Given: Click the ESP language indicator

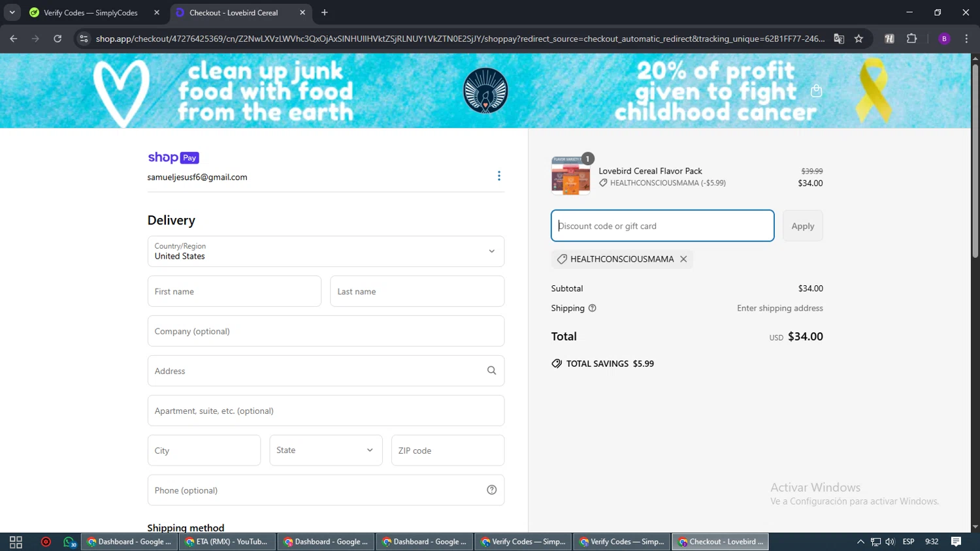Looking at the screenshot, I should pyautogui.click(x=908, y=542).
